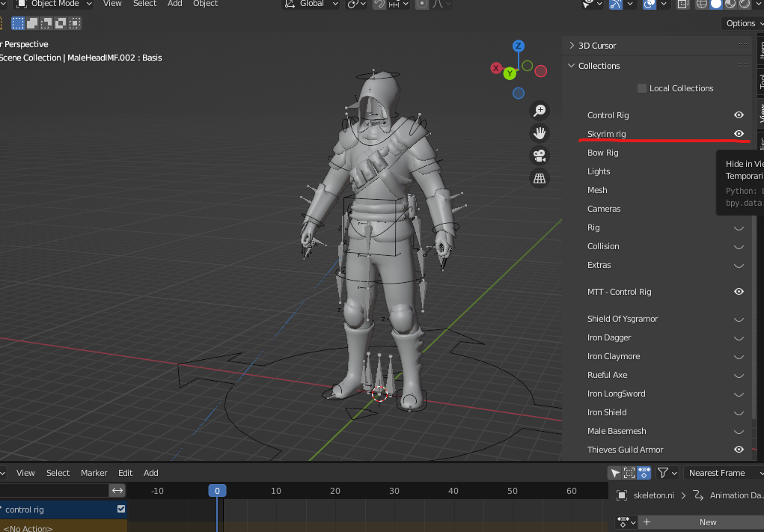Click the swap arrows icon beside timeline search
764x532 pixels.
117,491
